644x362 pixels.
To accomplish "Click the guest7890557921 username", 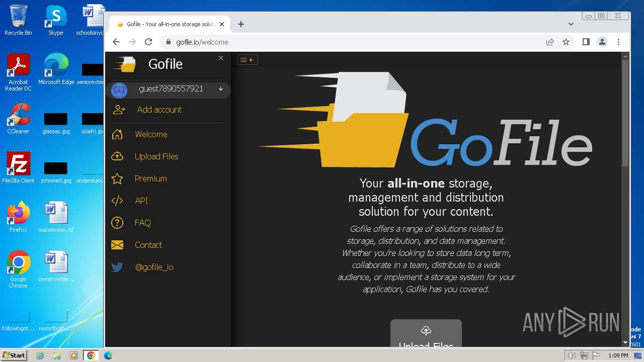I will point(171,88).
